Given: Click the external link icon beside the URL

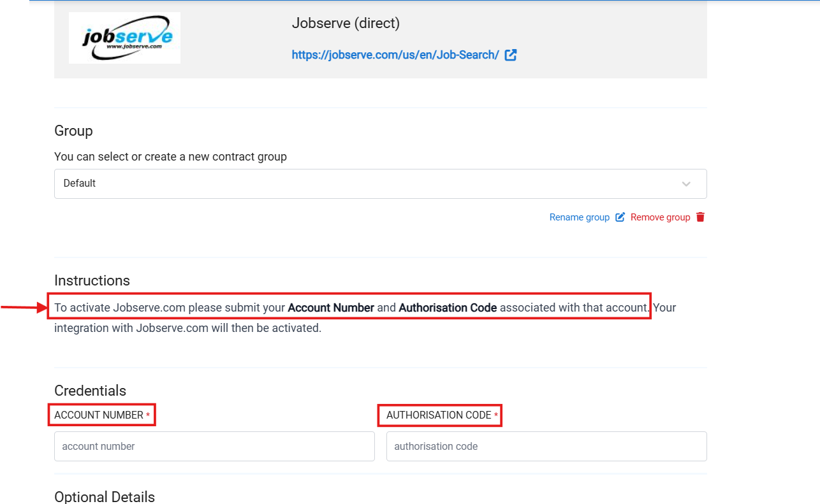Looking at the screenshot, I should (511, 55).
